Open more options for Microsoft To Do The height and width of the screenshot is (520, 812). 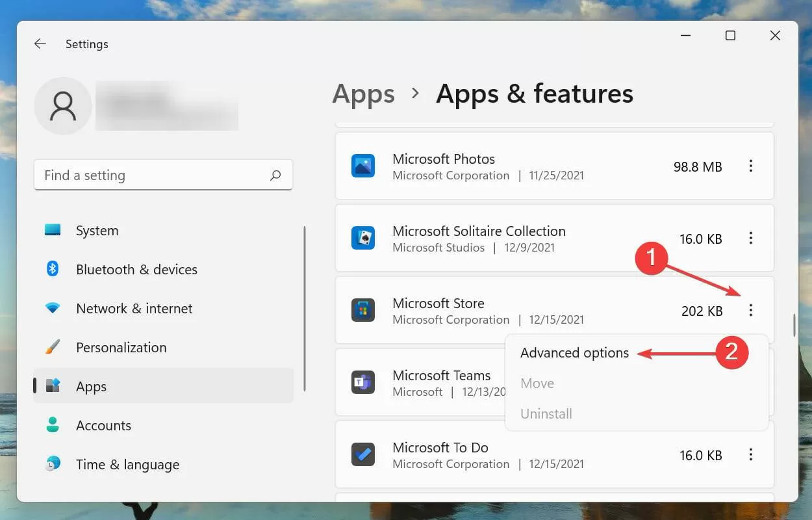[751, 454]
